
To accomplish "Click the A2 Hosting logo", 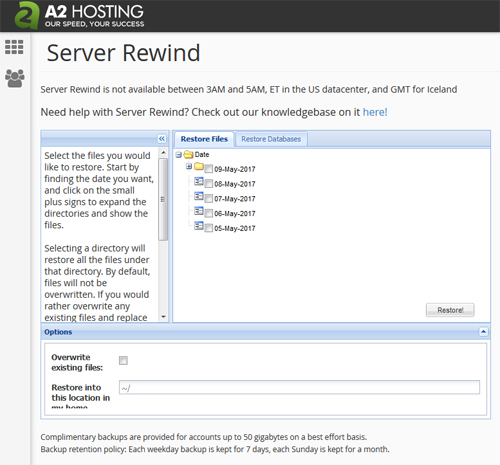I will 79,15.
